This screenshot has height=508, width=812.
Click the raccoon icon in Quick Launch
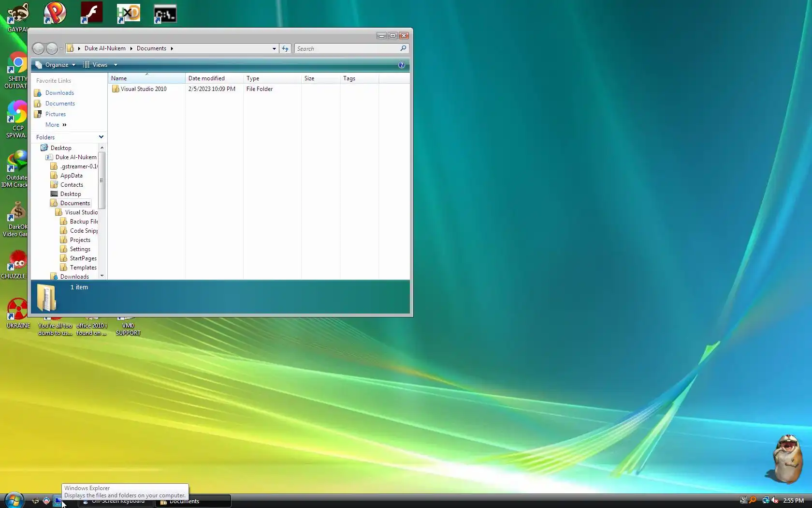coord(35,501)
